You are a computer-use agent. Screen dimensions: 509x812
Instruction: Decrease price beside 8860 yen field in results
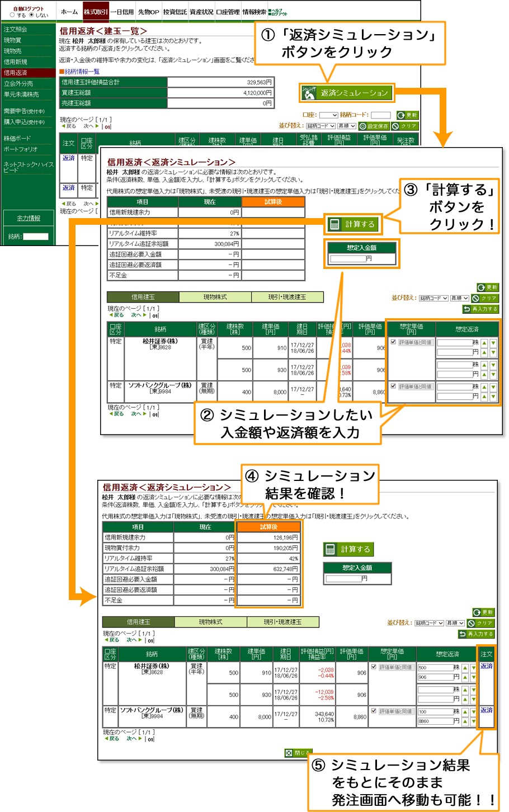point(473,721)
